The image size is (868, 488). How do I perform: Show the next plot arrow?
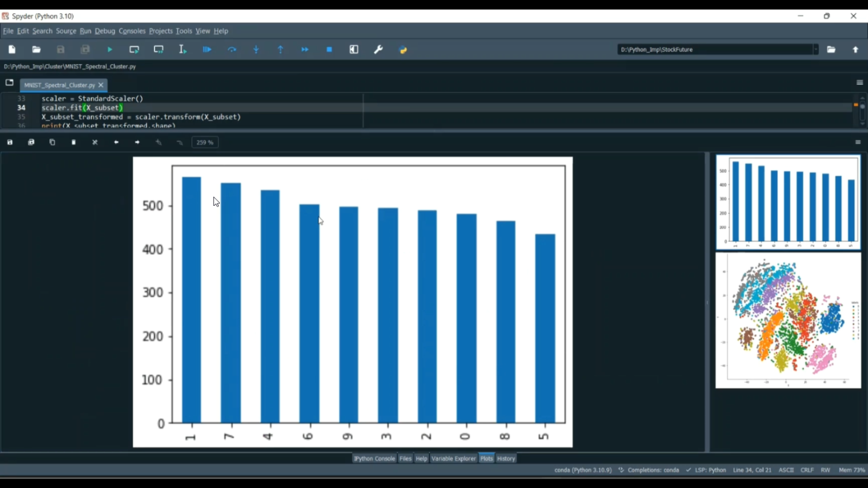pos(137,142)
